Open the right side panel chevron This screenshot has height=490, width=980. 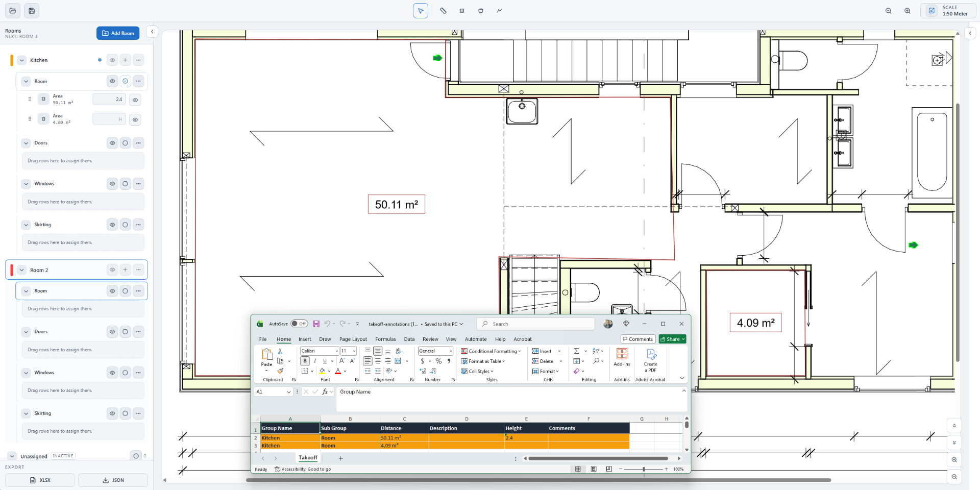[970, 33]
